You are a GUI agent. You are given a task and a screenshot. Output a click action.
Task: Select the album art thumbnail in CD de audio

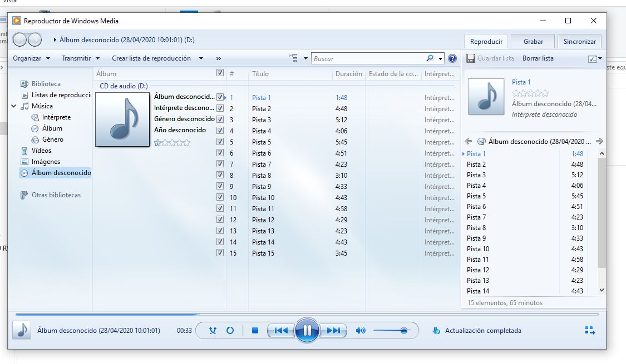click(x=122, y=119)
